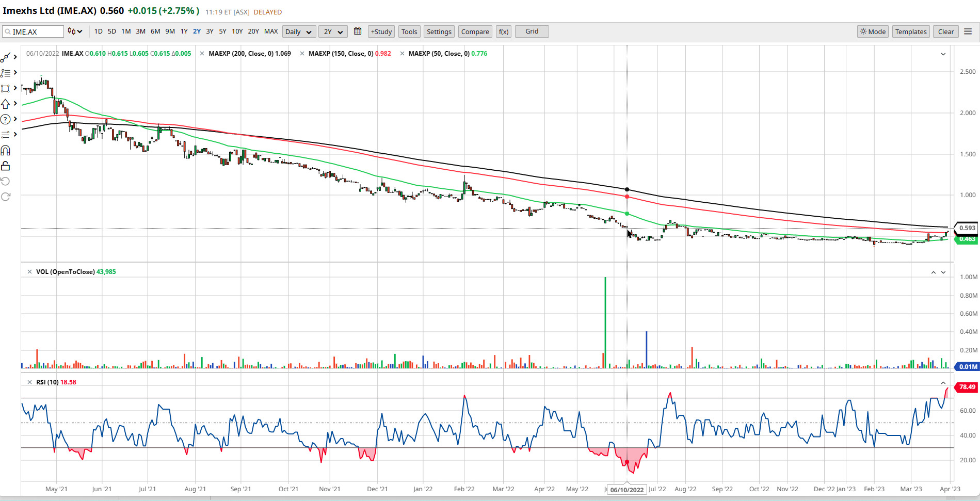Click the 78.49 RSI value label
Viewport: 980px width, 501px height.
(x=967, y=387)
